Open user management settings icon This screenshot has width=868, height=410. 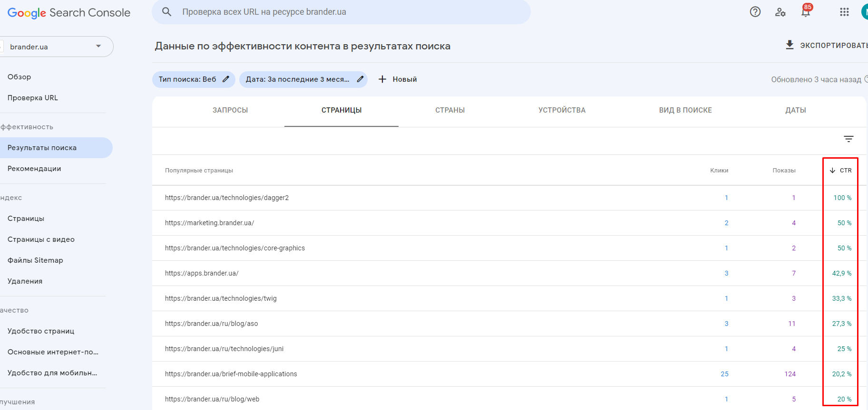tap(780, 12)
